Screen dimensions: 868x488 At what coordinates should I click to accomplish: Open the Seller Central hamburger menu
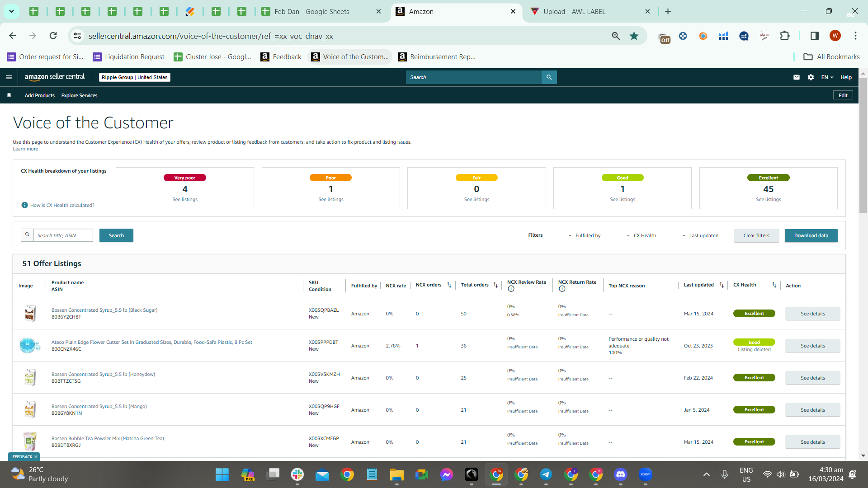point(9,77)
